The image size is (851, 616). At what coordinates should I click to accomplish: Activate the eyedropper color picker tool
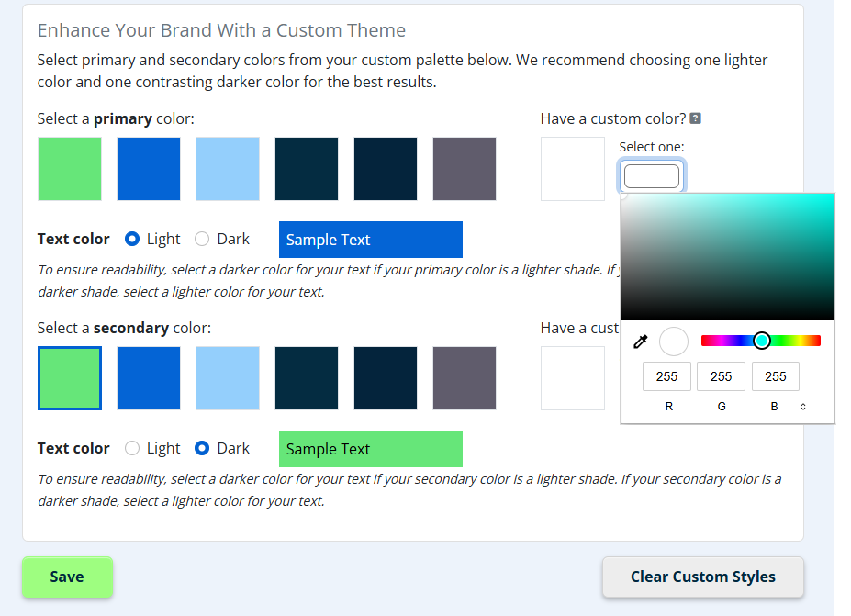pyautogui.click(x=640, y=341)
